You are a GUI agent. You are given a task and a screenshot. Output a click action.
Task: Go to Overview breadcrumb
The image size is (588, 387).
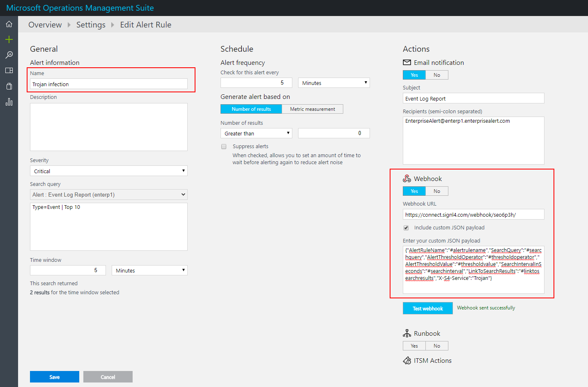pos(45,25)
